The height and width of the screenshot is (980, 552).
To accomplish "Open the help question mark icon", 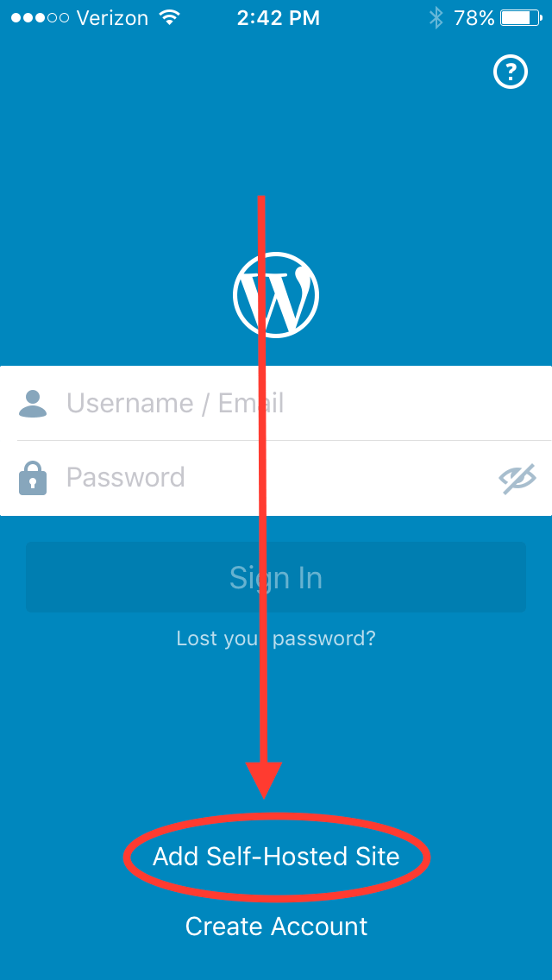I will pyautogui.click(x=511, y=72).
